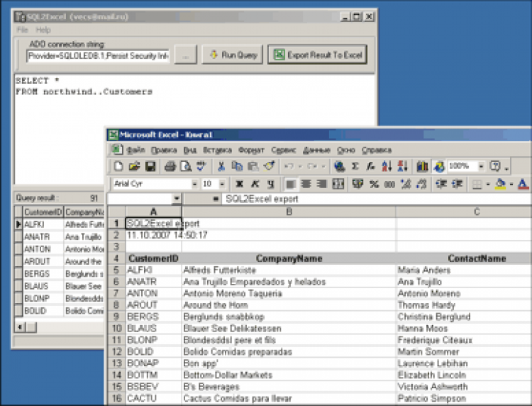Image resolution: width=532 pixels, height=406 pixels.
Task: Toggle Center alignment in Excel
Action: click(306, 184)
